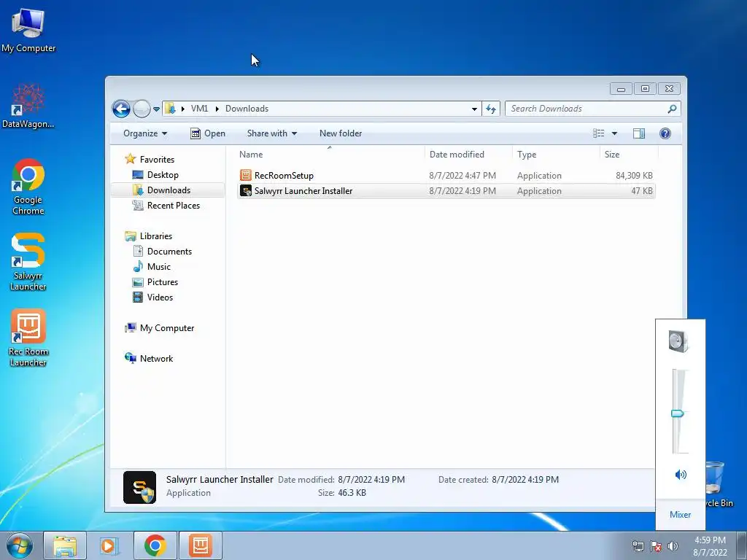Click 84,309 KB size cell
Image resolution: width=747 pixels, height=560 pixels.
[x=634, y=176]
